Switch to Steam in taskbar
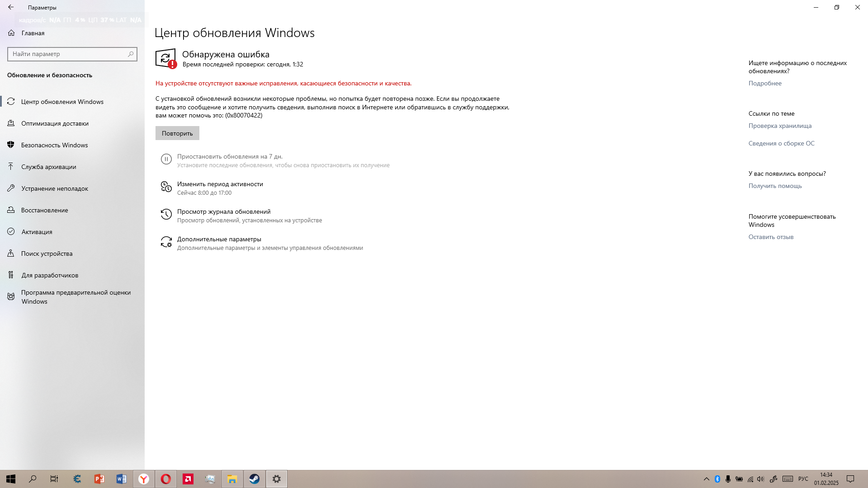The width and height of the screenshot is (868, 488). click(255, 479)
